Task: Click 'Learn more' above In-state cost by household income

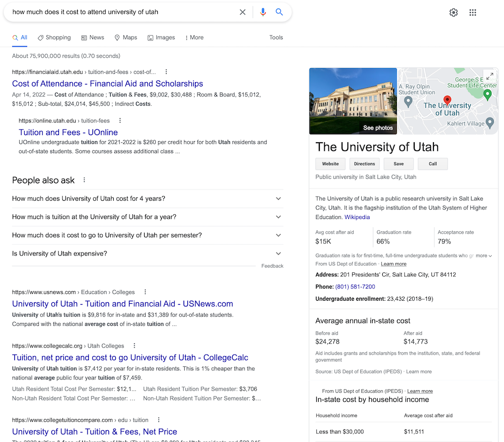Action: click(420, 391)
